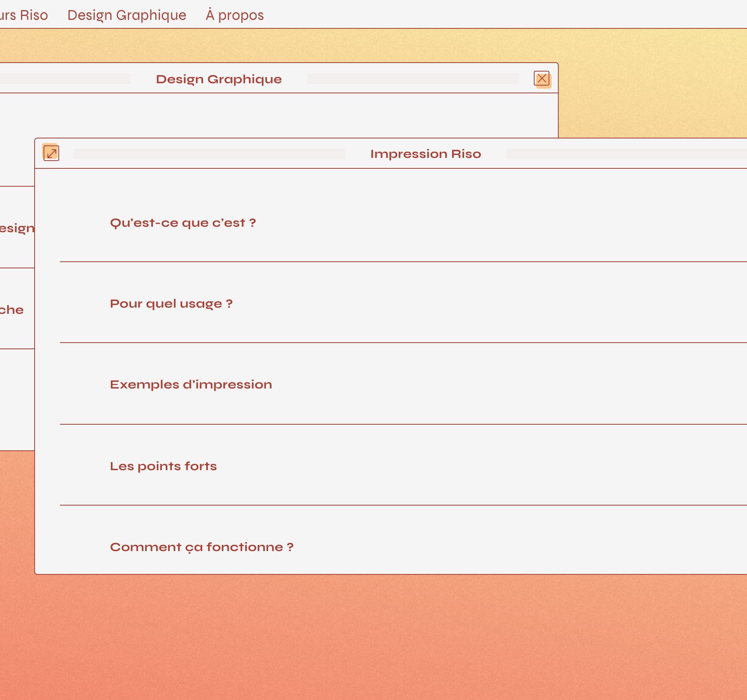
Task: Click the orange gradient desktop background
Action: coord(373,638)
